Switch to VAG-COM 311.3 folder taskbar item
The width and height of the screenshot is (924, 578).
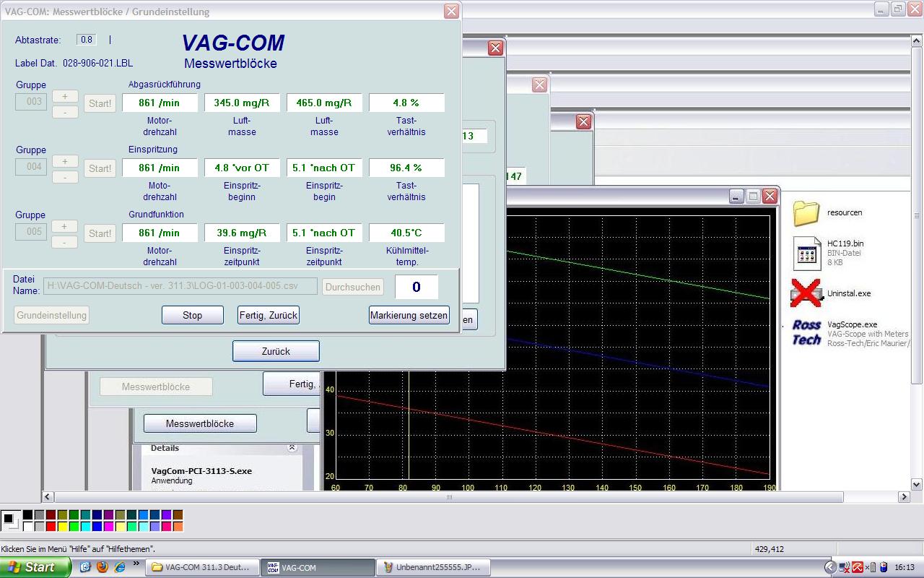201,567
